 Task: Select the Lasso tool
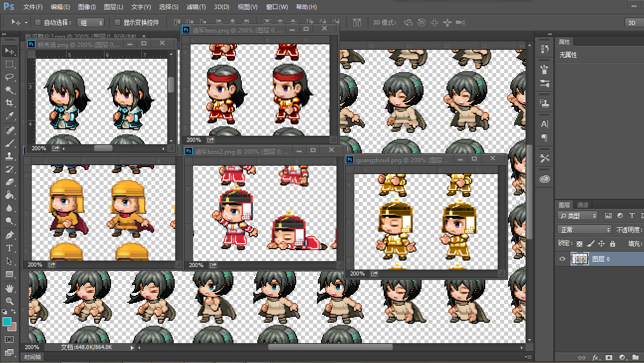click(9, 77)
